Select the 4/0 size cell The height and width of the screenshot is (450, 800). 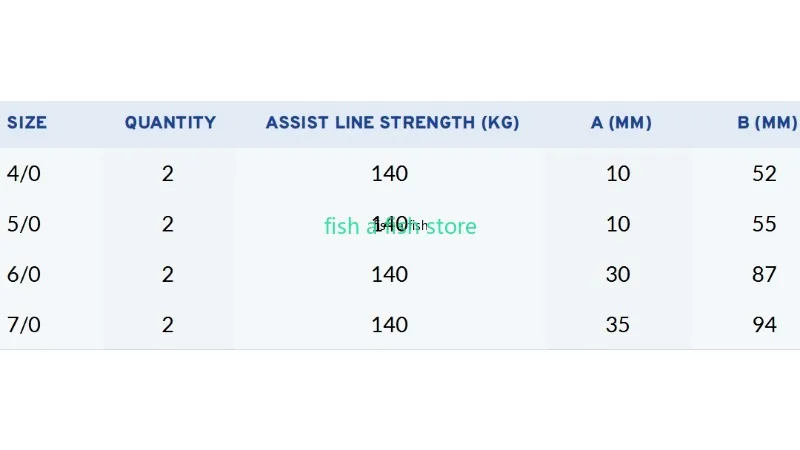pyautogui.click(x=23, y=173)
